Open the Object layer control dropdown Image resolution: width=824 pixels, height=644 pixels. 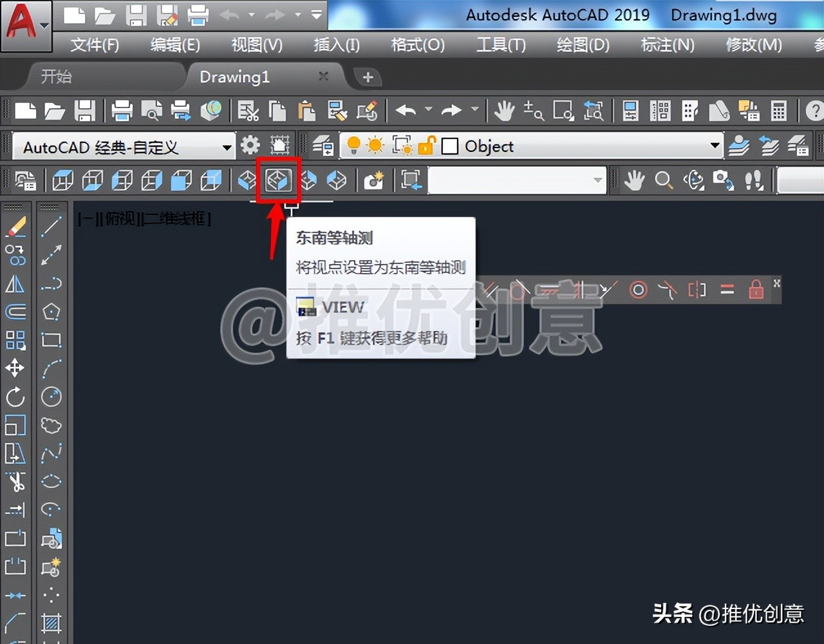coord(714,146)
